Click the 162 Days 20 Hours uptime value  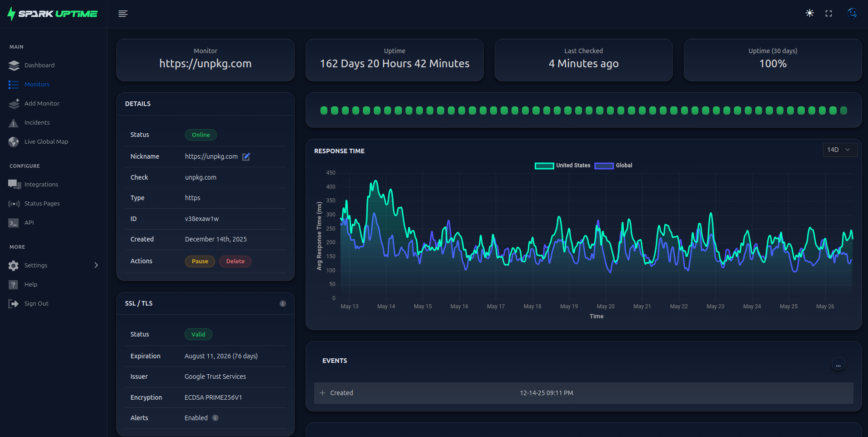tap(395, 64)
